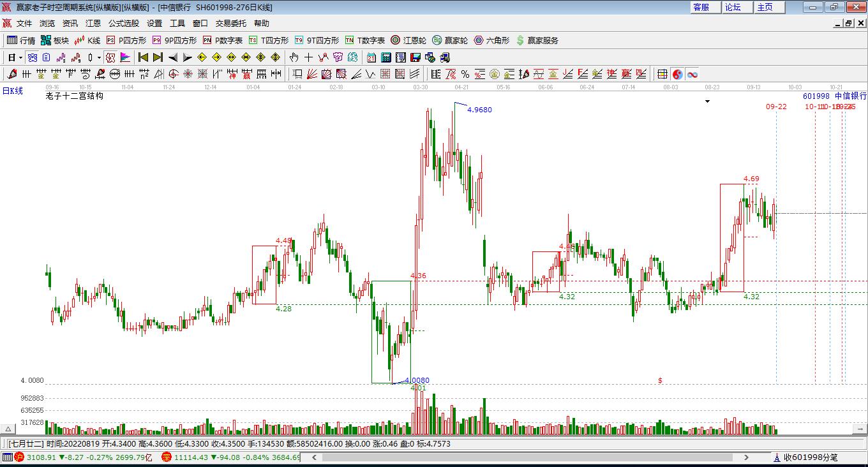Click the yin-yang taiji icon

pos(677,74)
